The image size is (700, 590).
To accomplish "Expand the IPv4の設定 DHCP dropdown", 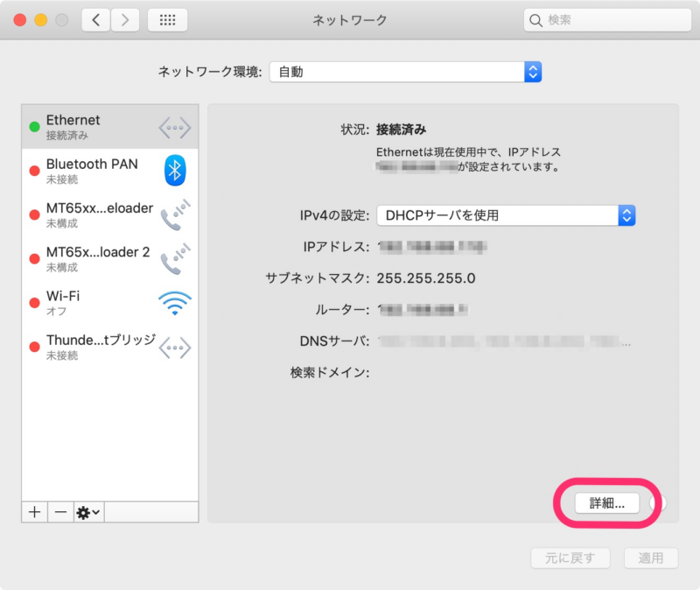I will coord(506,215).
